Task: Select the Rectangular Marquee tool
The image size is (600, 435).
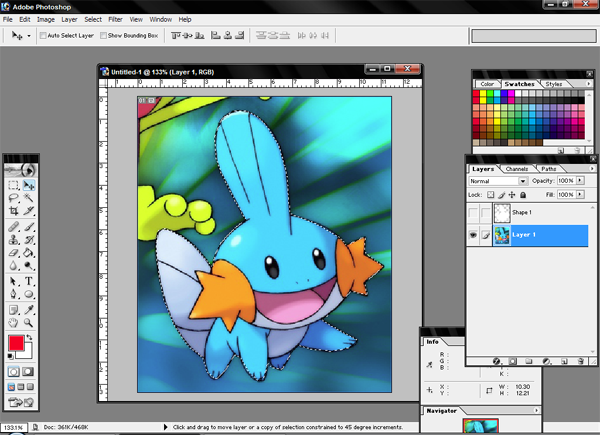Action: pyautogui.click(x=13, y=185)
